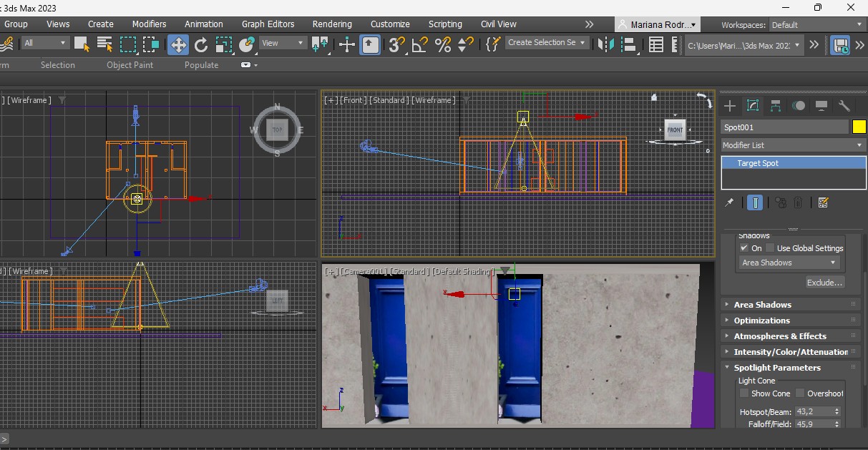Click the Spot001 object name field
The image size is (868, 450).
(784, 127)
